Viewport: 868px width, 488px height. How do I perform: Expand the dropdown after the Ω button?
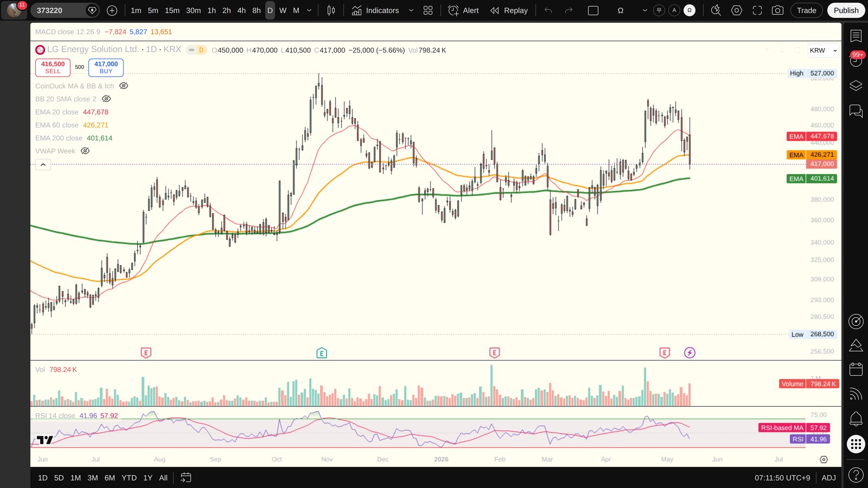click(644, 10)
